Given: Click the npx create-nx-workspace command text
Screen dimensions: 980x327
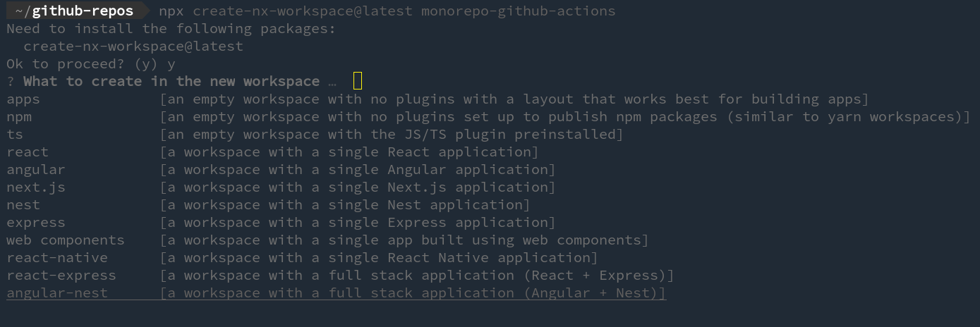Looking at the screenshot, I should coord(387,11).
